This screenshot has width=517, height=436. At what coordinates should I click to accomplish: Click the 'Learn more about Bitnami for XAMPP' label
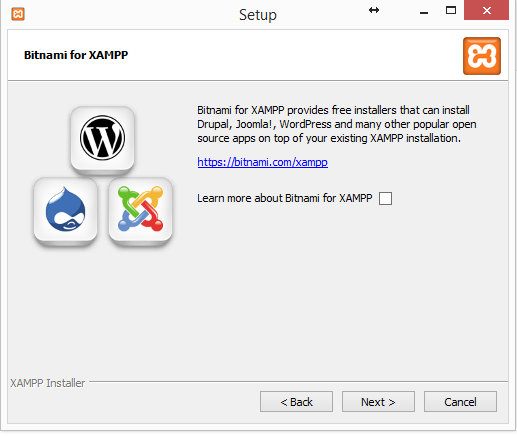click(x=284, y=198)
